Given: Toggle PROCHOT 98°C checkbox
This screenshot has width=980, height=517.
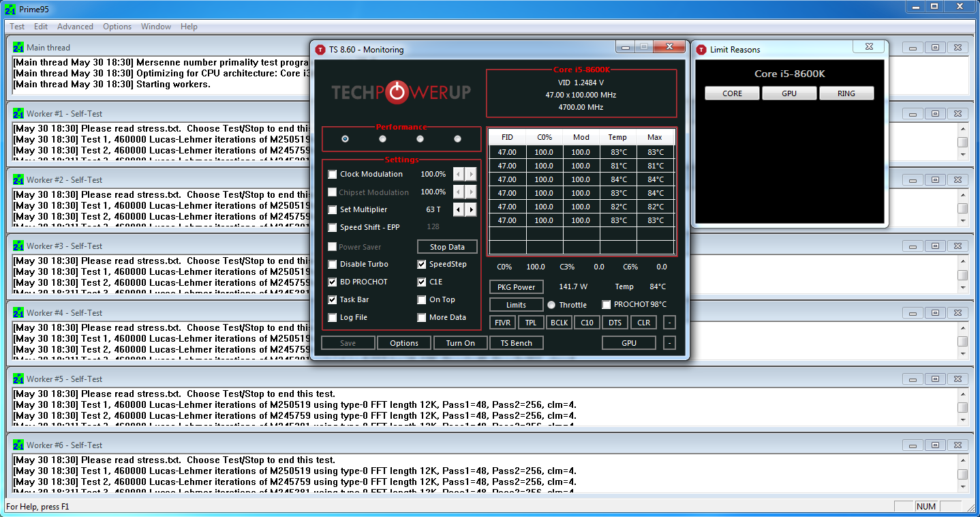Looking at the screenshot, I should [607, 305].
